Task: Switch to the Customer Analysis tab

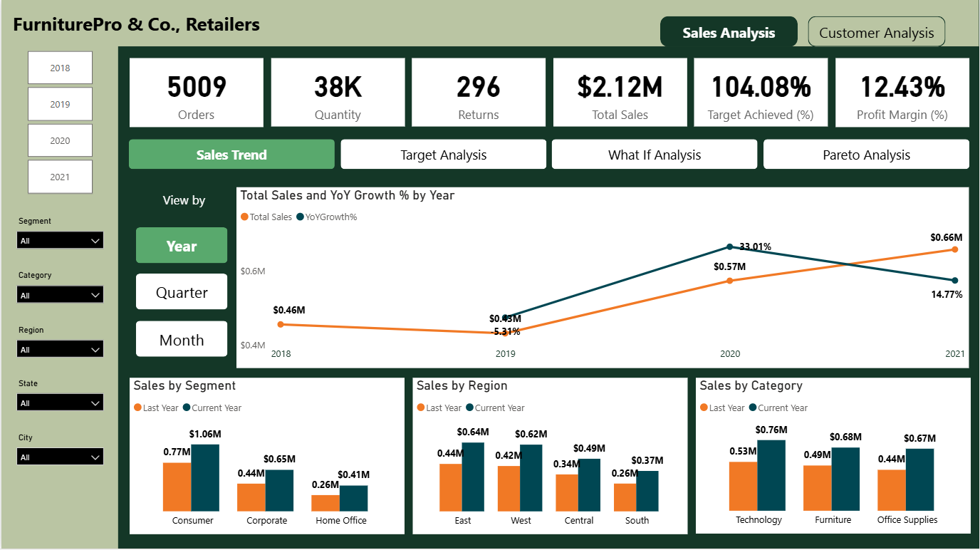Action: (876, 31)
